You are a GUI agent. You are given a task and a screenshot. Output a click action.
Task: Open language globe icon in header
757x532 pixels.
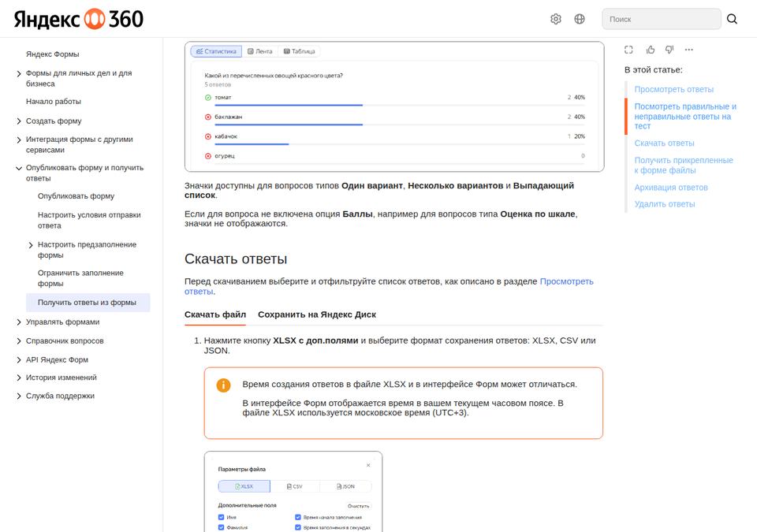pos(580,19)
